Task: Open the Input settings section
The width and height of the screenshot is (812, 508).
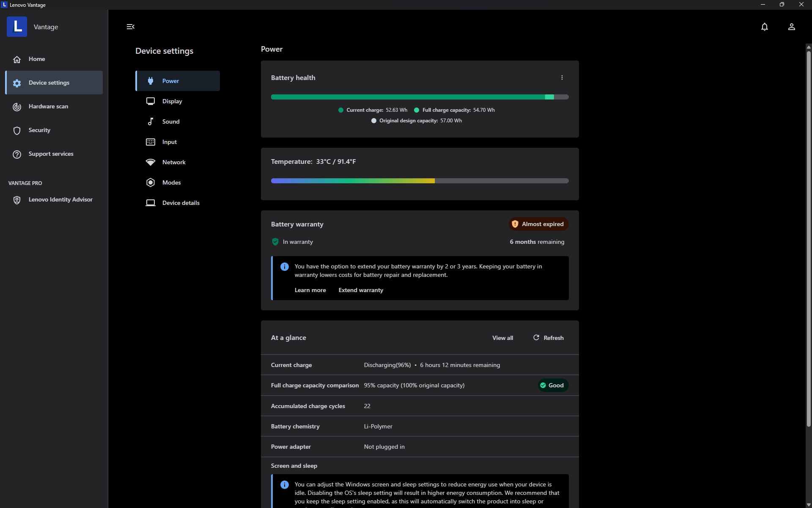Action: [x=178, y=142]
